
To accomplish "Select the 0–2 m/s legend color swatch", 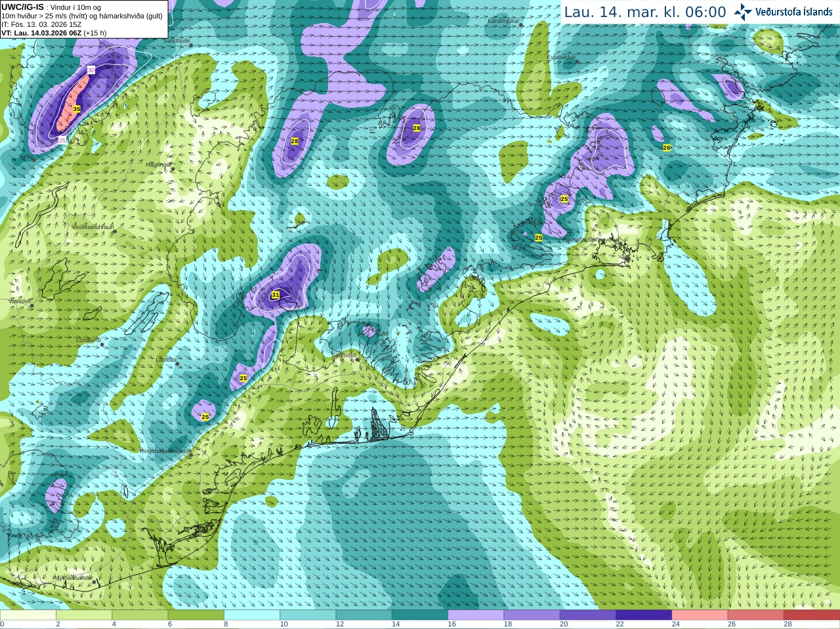I will coord(28,615).
